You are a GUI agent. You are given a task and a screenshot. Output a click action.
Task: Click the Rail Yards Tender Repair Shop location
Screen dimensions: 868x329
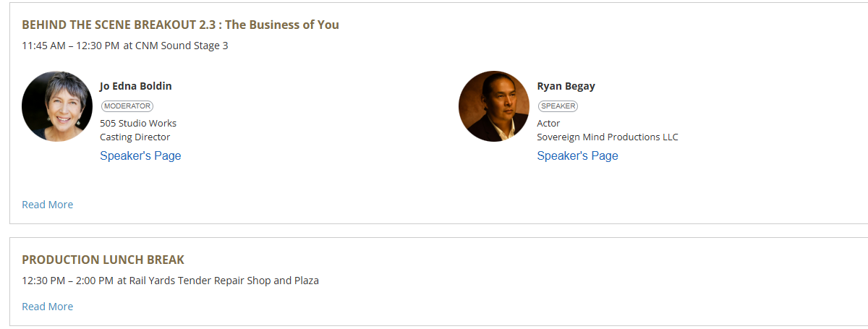[x=224, y=281]
